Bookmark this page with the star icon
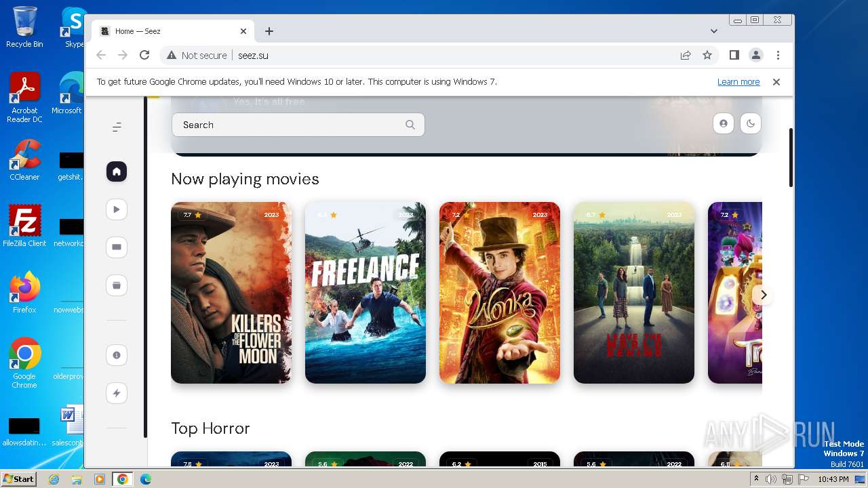The image size is (868, 488). pyautogui.click(x=707, y=56)
